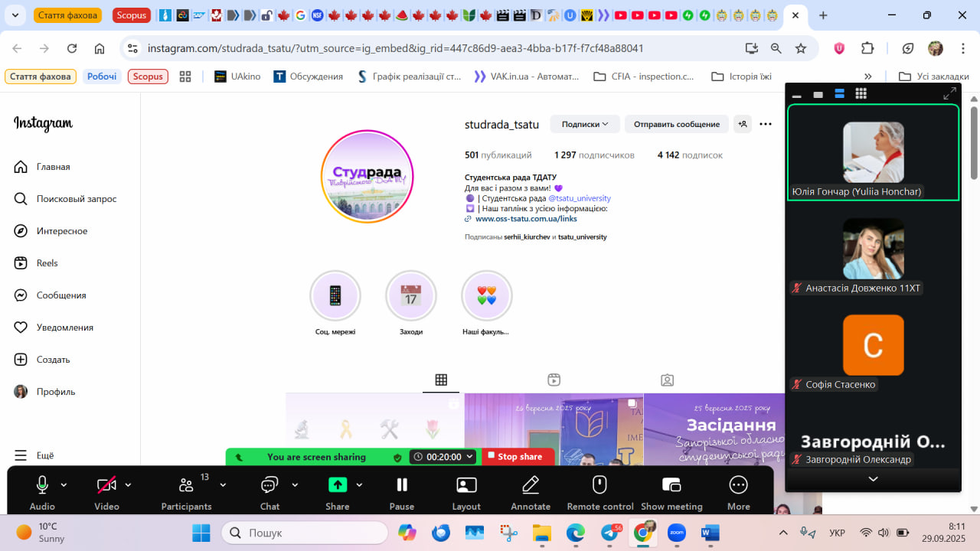
Task: Open the Заходи story highlight
Action: click(411, 304)
